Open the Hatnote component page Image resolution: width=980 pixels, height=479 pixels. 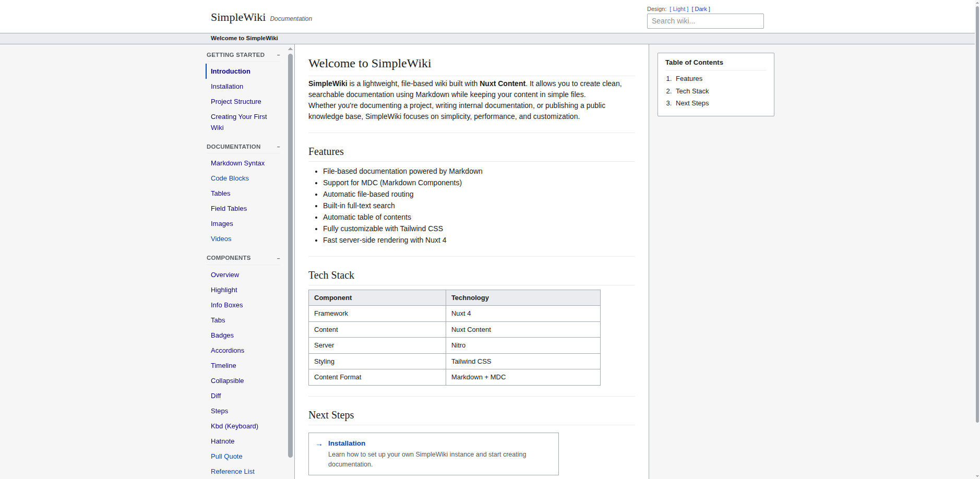222,441
